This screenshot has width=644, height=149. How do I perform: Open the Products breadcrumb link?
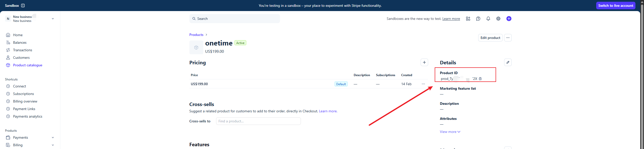tap(196, 35)
